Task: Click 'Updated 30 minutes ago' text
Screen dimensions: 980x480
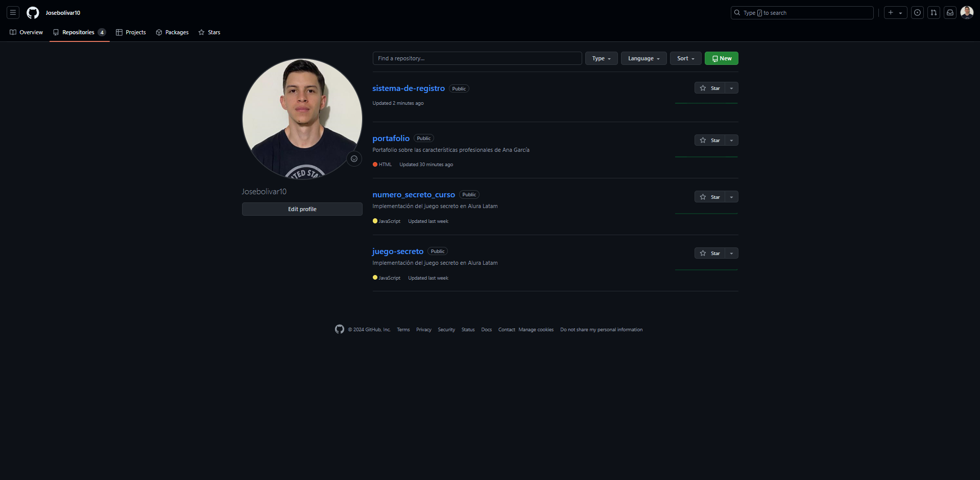Action: (426, 165)
